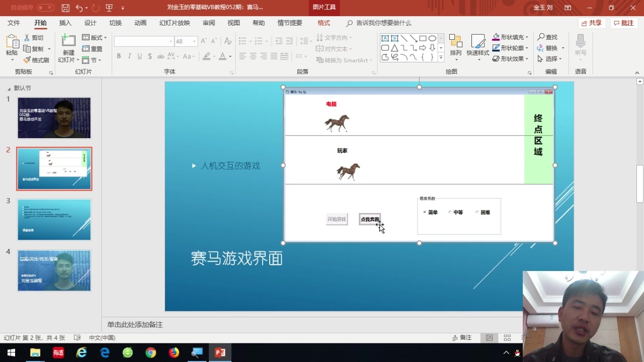Switch to slide sorter view icon

click(507, 338)
